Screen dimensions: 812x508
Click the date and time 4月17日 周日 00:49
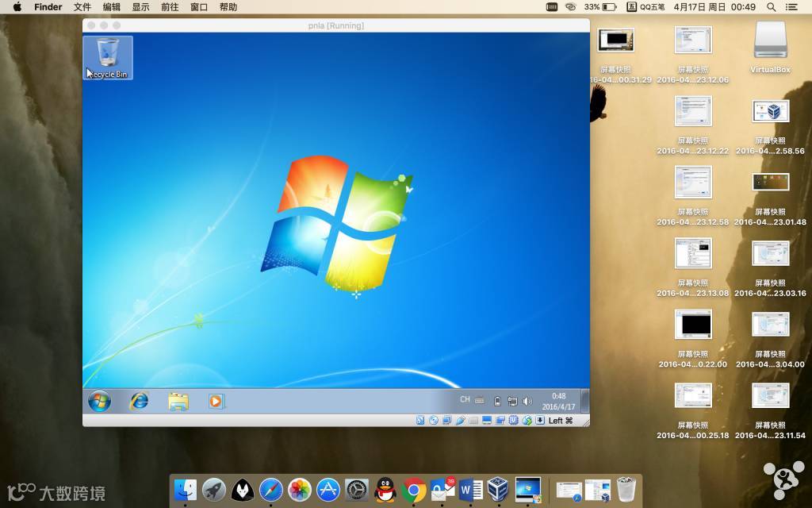(x=714, y=6)
